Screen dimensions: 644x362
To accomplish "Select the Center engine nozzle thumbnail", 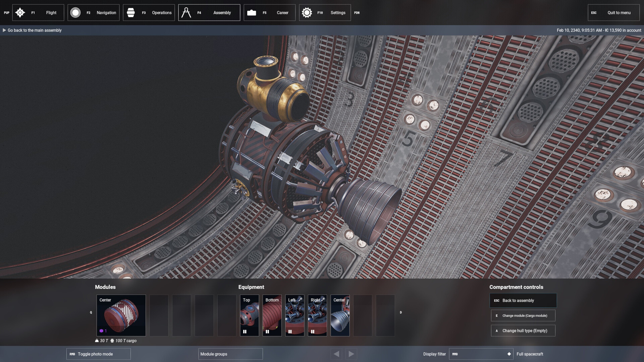I will coord(340,315).
